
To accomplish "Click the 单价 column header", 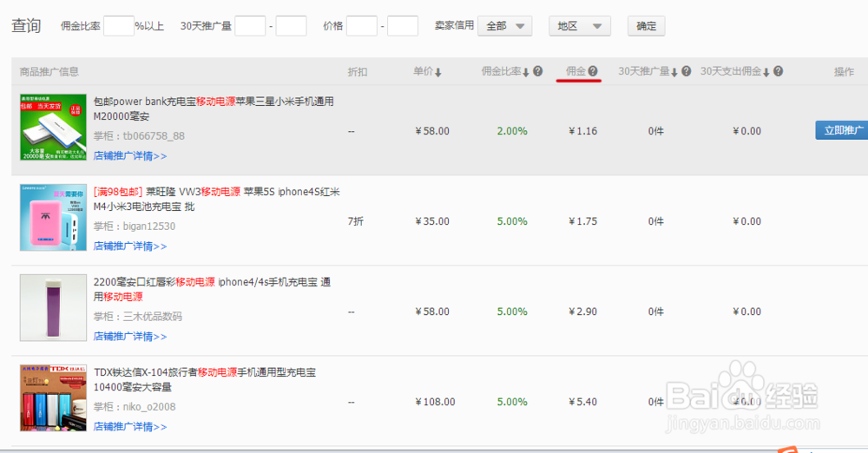I will 423,71.
